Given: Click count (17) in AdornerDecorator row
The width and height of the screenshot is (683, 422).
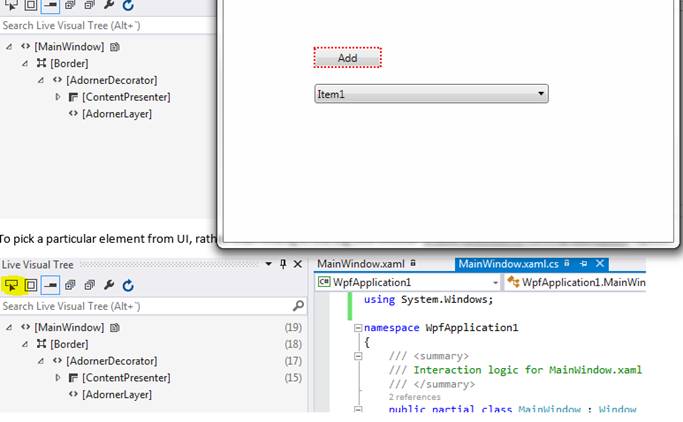Looking at the screenshot, I should [293, 361].
